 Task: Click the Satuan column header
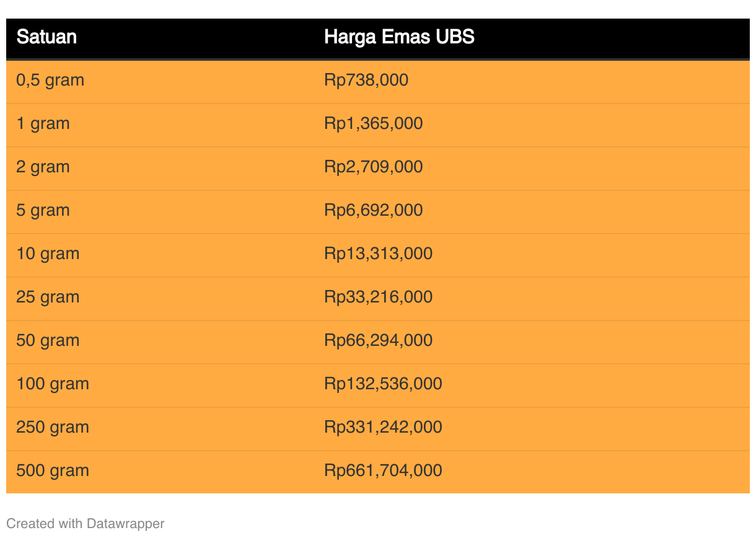click(x=46, y=37)
